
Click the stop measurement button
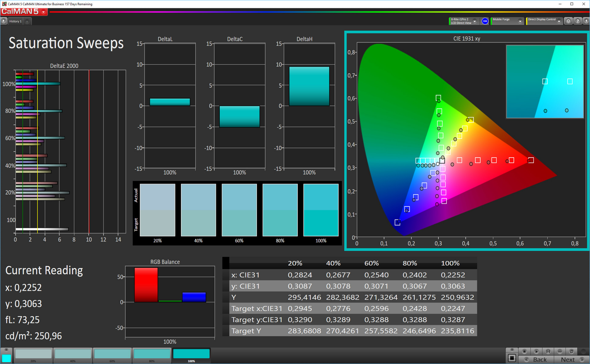coord(525,351)
